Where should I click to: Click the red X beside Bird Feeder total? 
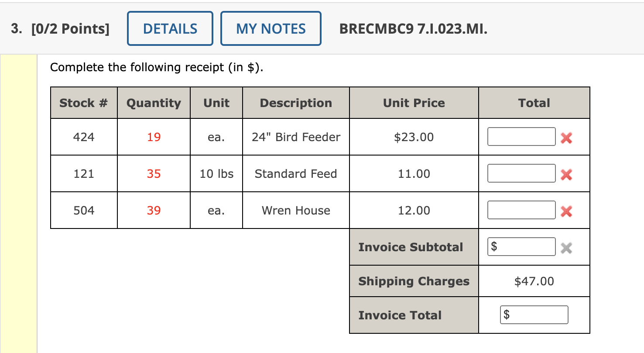(x=566, y=138)
